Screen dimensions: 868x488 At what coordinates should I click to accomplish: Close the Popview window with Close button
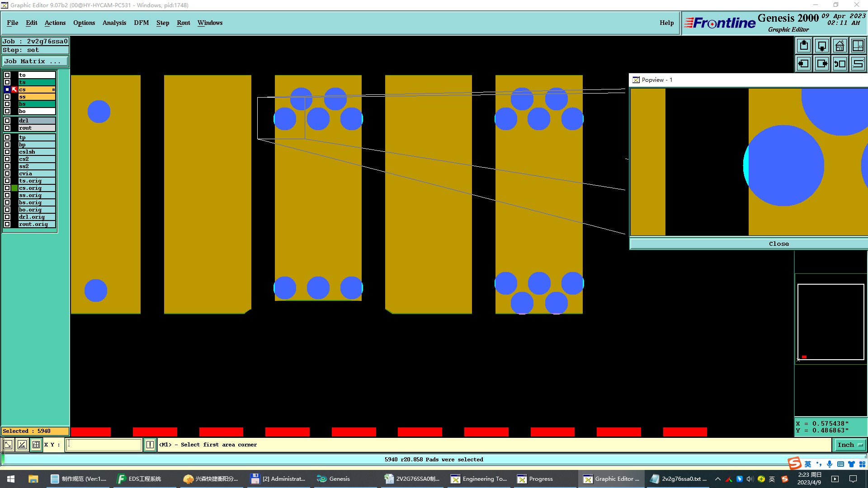point(778,244)
